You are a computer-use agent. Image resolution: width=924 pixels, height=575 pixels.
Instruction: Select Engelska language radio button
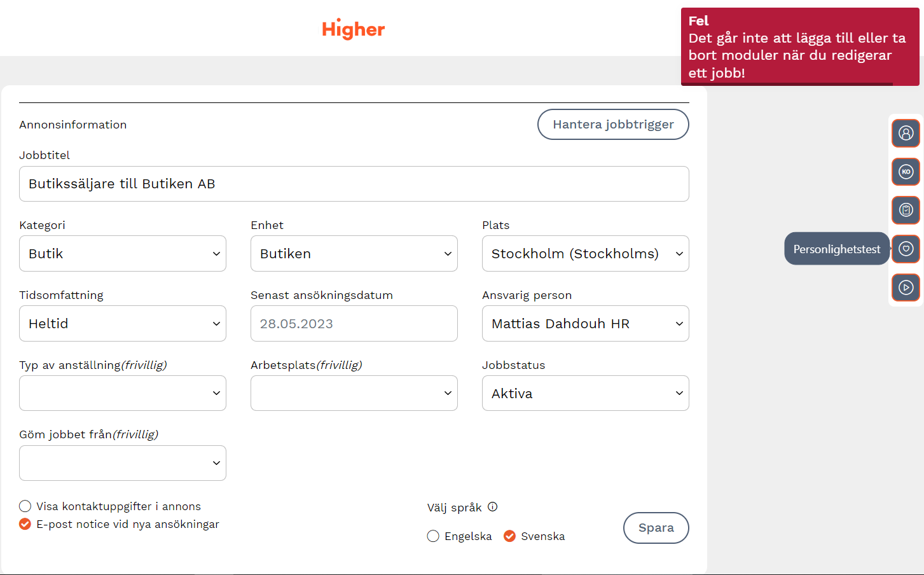(x=433, y=536)
